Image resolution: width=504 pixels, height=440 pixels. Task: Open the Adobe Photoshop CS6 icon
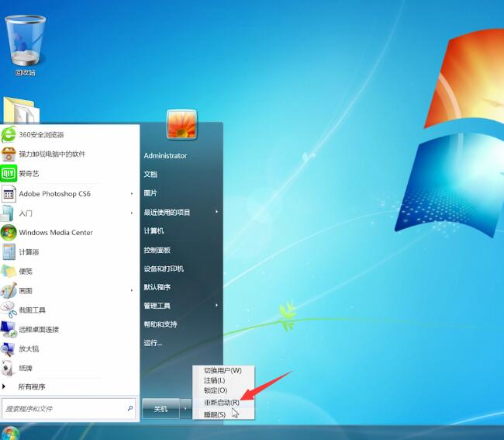pos(9,194)
